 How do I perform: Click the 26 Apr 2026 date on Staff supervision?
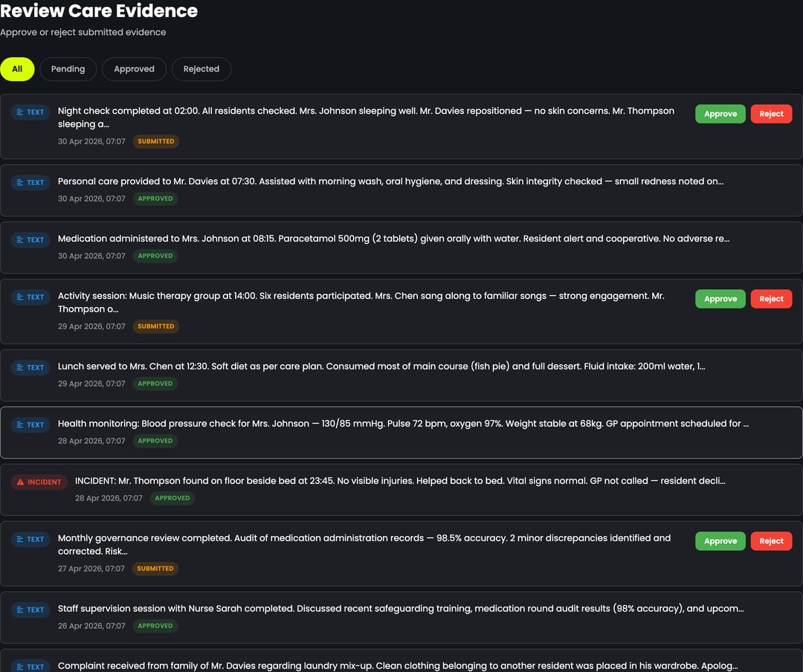point(91,626)
